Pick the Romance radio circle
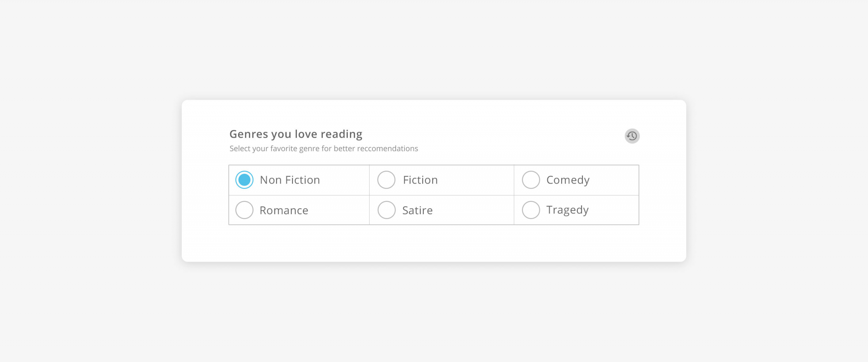Image resolution: width=868 pixels, height=362 pixels. coord(244,210)
